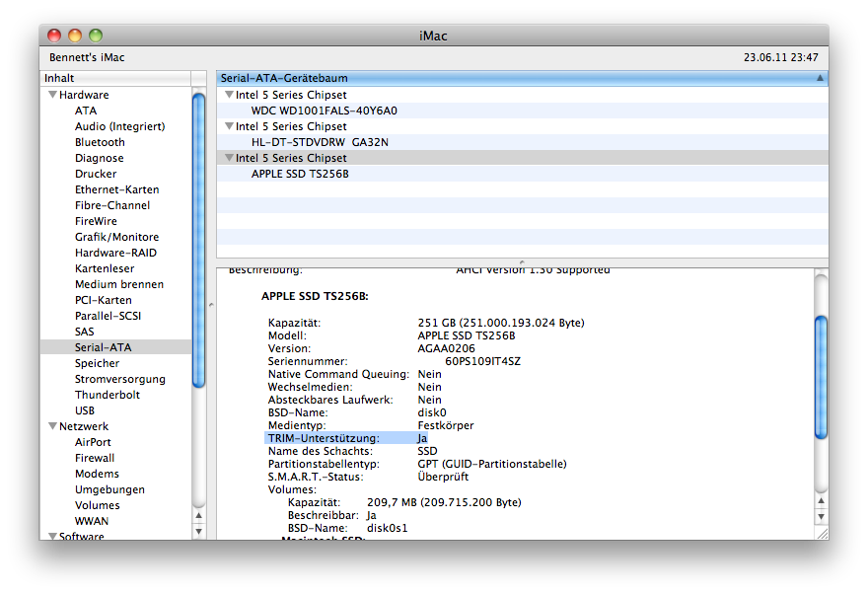Click the APPLE SSD TS256B details heading

pyautogui.click(x=315, y=296)
